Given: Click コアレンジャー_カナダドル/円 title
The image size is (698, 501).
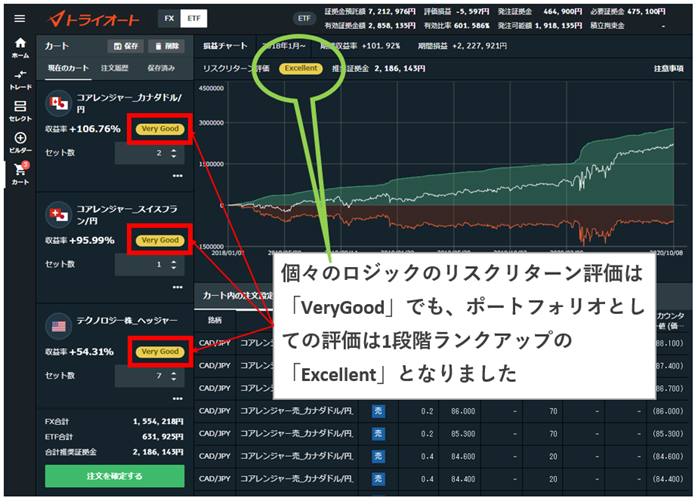Looking at the screenshot, I should pyautogui.click(x=129, y=103).
